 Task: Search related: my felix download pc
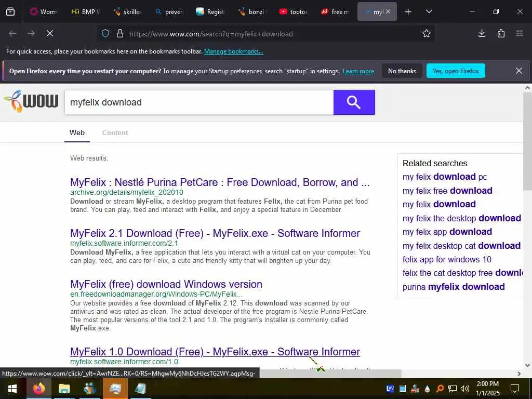[445, 177]
